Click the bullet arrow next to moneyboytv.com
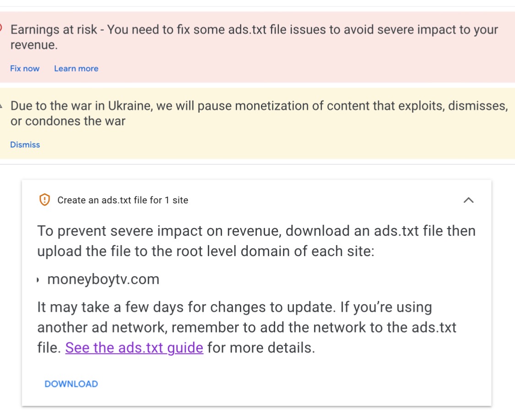The width and height of the screenshot is (515, 420). (x=38, y=280)
